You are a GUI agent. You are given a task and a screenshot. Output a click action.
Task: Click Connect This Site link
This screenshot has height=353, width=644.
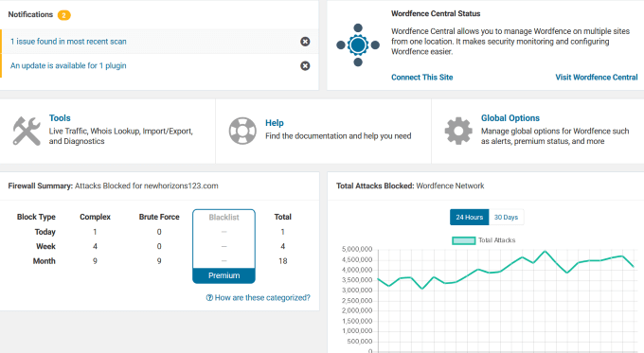421,78
